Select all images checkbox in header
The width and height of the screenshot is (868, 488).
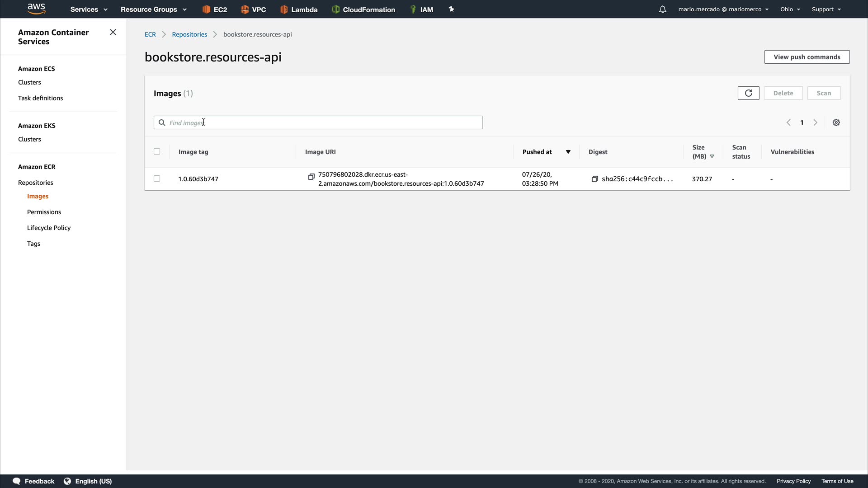[157, 151]
